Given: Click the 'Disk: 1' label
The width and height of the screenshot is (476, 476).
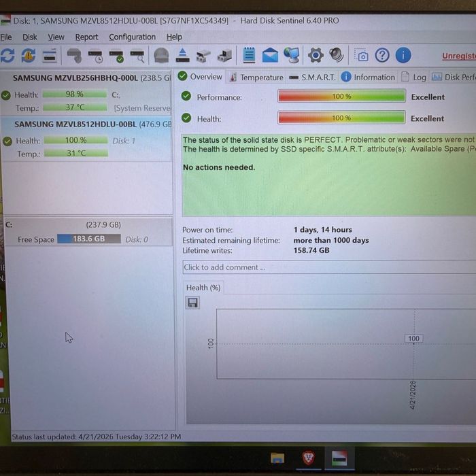Looking at the screenshot, I should 124,141.
